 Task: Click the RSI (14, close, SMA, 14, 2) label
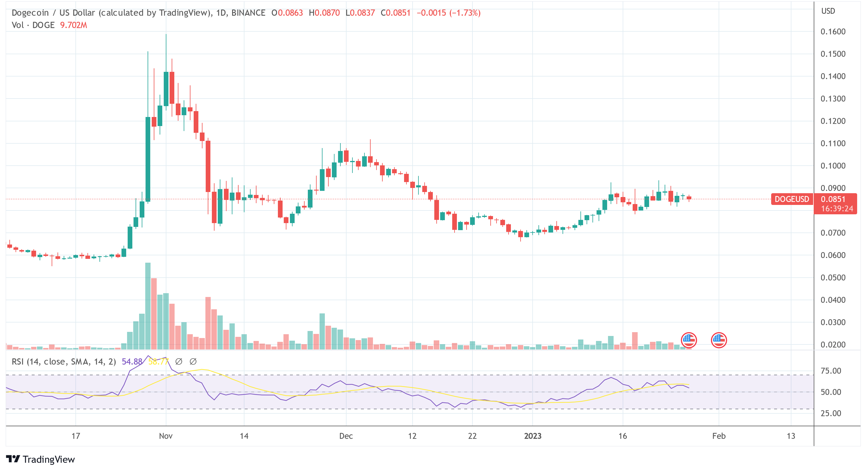coord(64,361)
